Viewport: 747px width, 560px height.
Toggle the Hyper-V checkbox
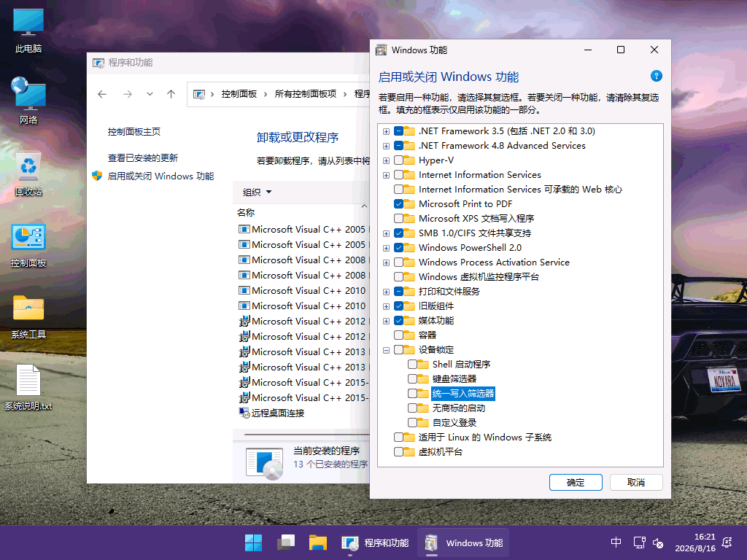pyautogui.click(x=399, y=160)
